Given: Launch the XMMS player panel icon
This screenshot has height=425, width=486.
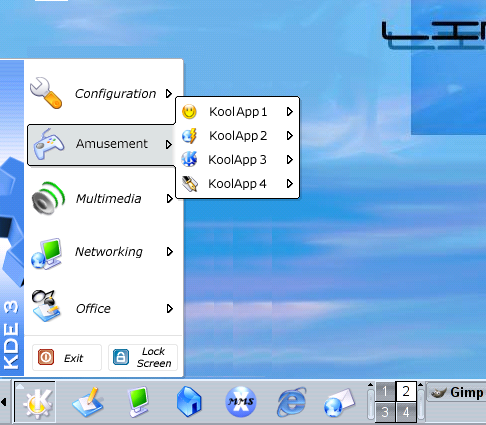Looking at the screenshot, I should coord(241,402).
